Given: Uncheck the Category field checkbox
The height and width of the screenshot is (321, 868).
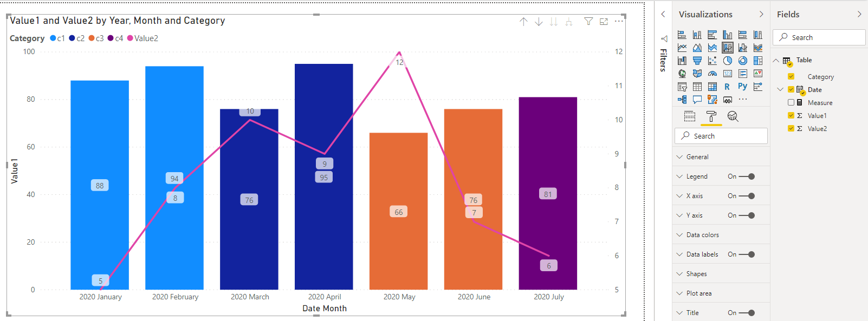Looking at the screenshot, I should click(791, 77).
